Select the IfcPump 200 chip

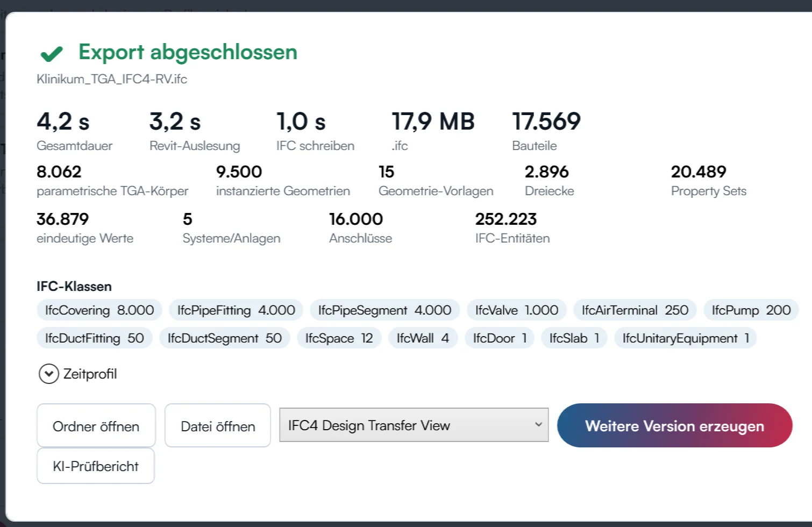(x=751, y=310)
